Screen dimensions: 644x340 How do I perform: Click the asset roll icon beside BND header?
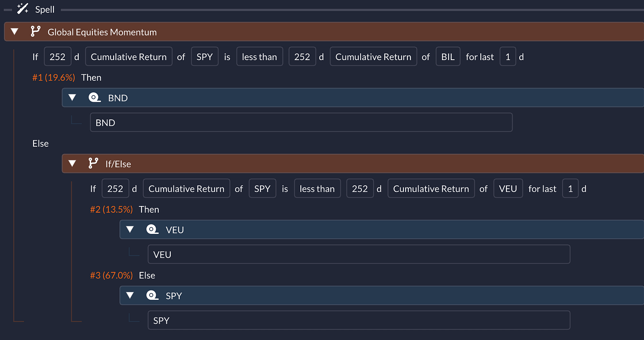[95, 98]
